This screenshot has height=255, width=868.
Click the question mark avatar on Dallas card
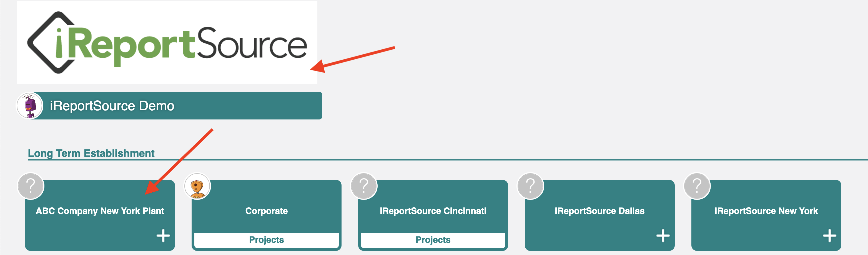pyautogui.click(x=530, y=186)
